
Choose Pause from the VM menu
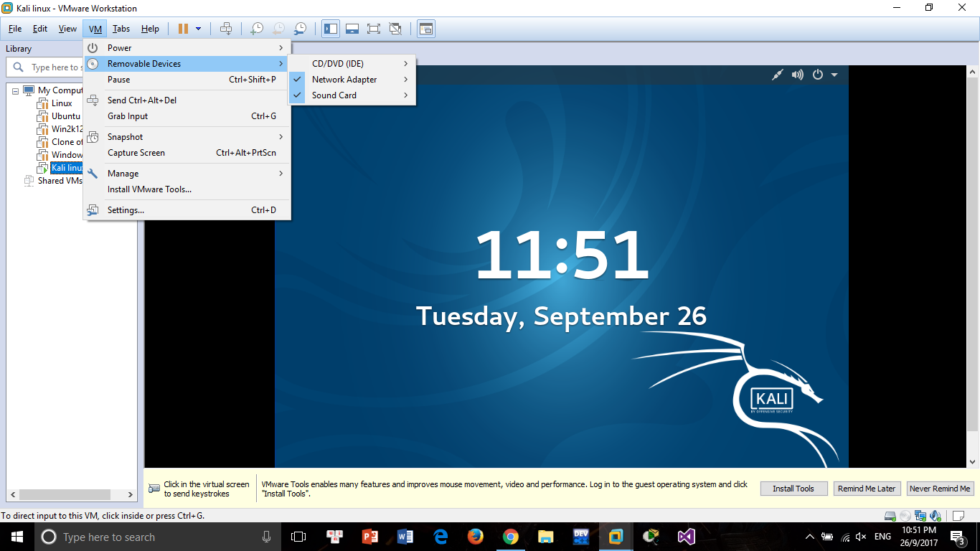pyautogui.click(x=187, y=80)
